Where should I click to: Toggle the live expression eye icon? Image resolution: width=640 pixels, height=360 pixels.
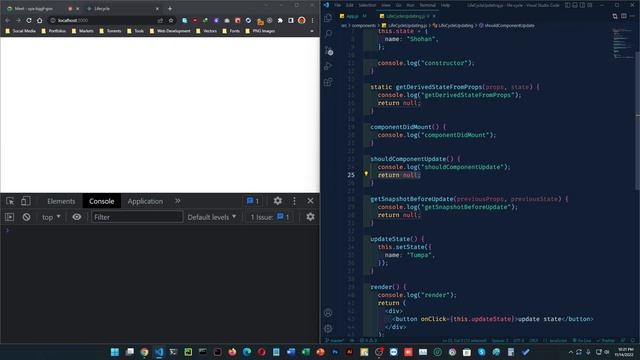click(x=77, y=217)
